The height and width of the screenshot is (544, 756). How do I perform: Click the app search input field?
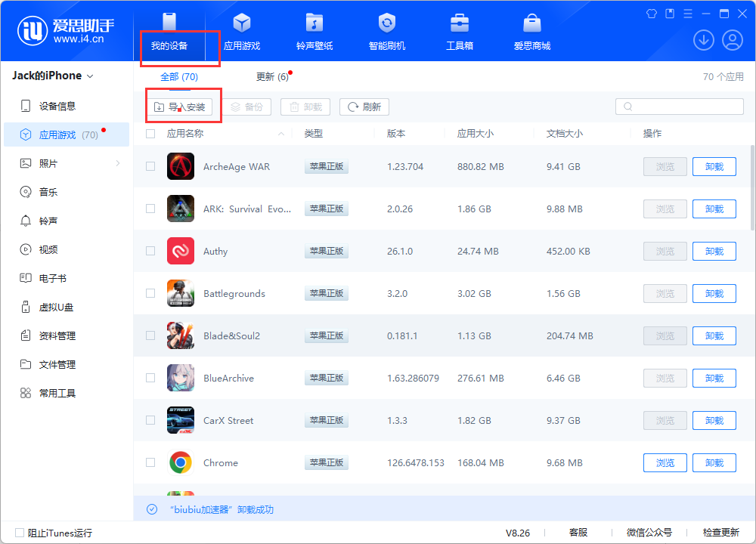point(680,107)
